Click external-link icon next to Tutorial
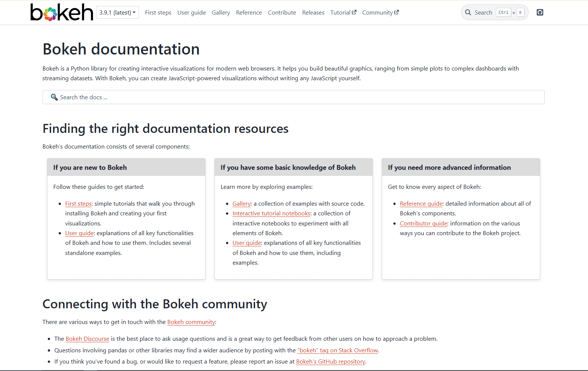588x371 pixels. pyautogui.click(x=354, y=12)
